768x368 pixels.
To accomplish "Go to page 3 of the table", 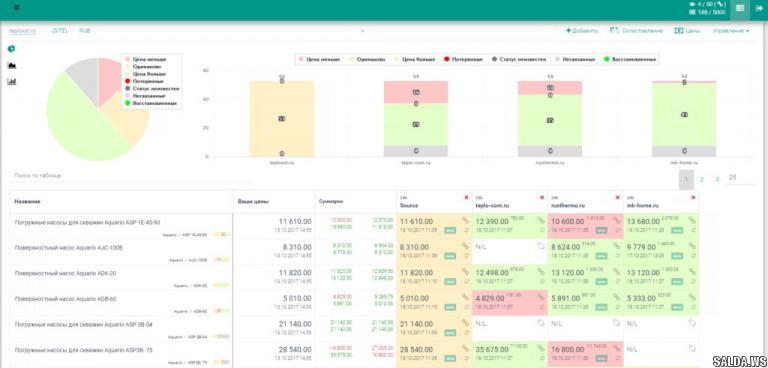I will 717,180.
